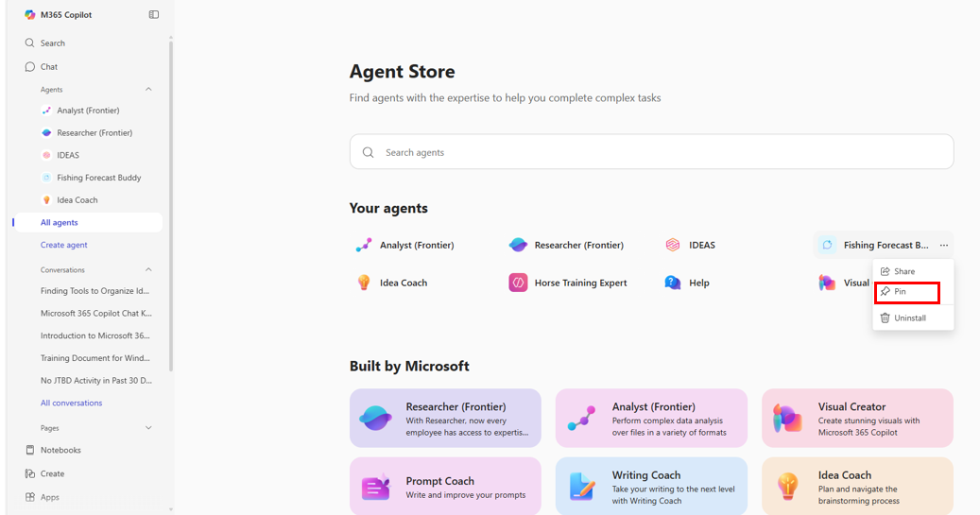This screenshot has width=980, height=515.
Task: Click the Visual agent icon under Your agents
Action: pyautogui.click(x=827, y=283)
